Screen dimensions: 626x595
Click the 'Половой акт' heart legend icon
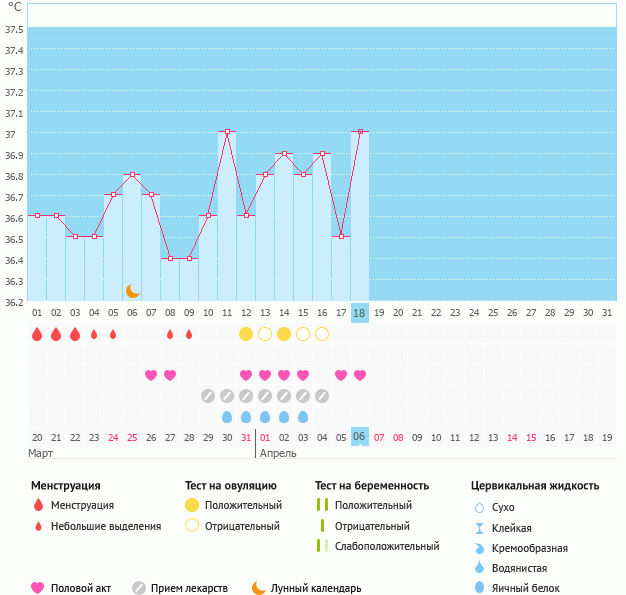coord(38,588)
